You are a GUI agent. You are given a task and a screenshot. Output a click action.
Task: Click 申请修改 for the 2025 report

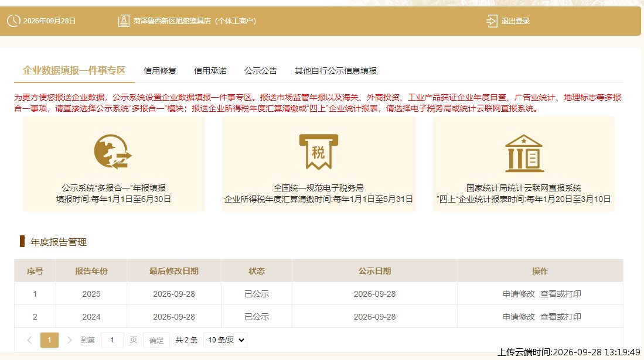pos(519,294)
